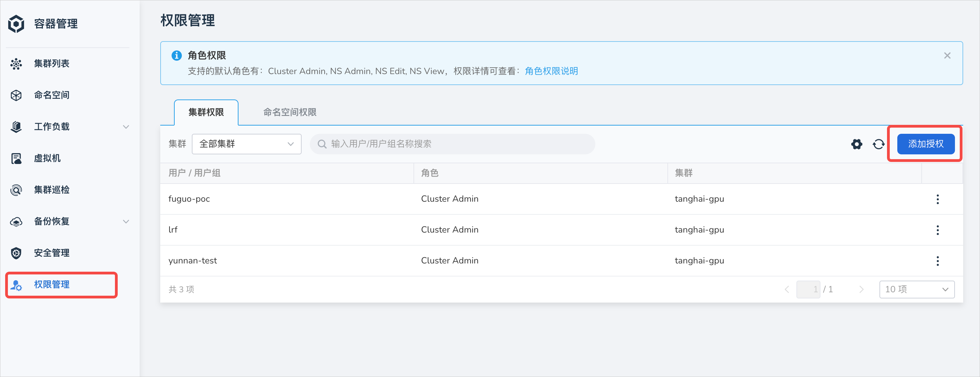The width and height of the screenshot is (980, 377).
Task: Click tanghai-gpu cluster in fuguo-poc row
Action: pyautogui.click(x=699, y=199)
